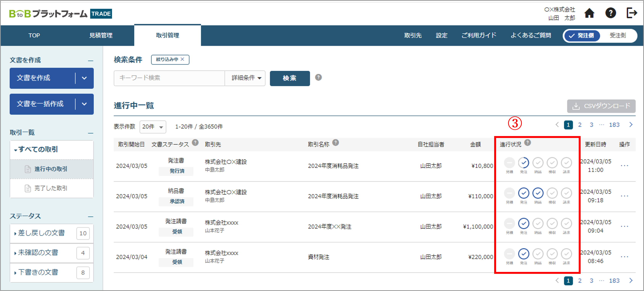Screen dimensions: 644x291
Task: Remove the 絞り込み中 filter tag
Action: (182, 59)
